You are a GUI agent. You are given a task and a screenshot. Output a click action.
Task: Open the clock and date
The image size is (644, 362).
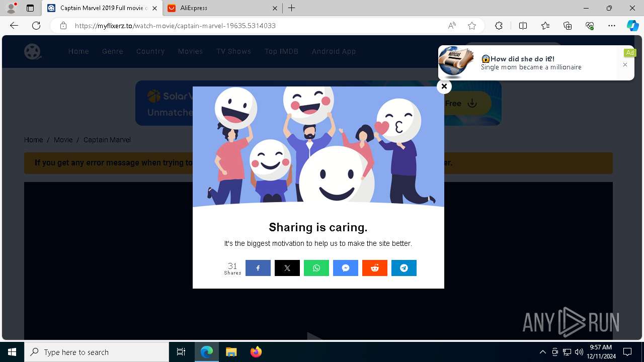click(x=601, y=352)
